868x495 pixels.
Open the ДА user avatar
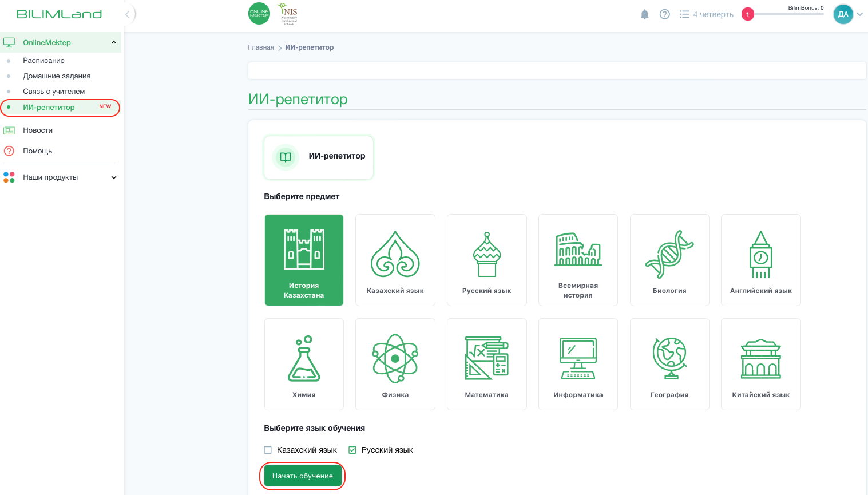point(843,14)
